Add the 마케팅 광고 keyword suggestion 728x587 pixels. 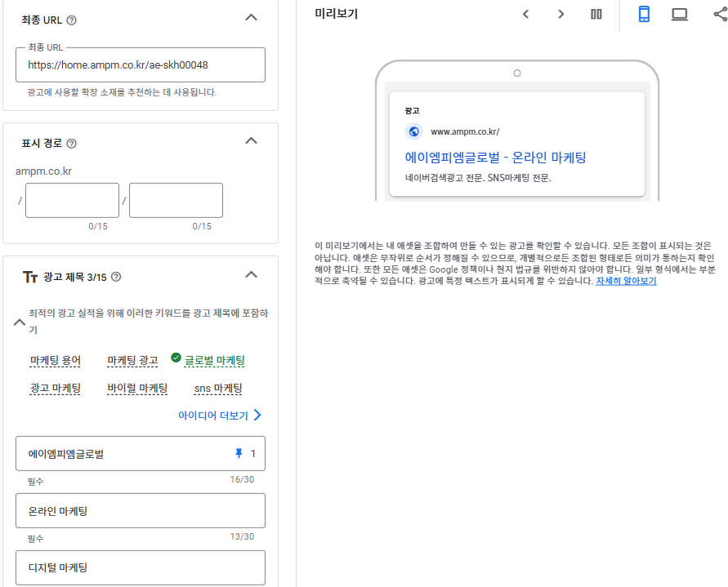(133, 361)
